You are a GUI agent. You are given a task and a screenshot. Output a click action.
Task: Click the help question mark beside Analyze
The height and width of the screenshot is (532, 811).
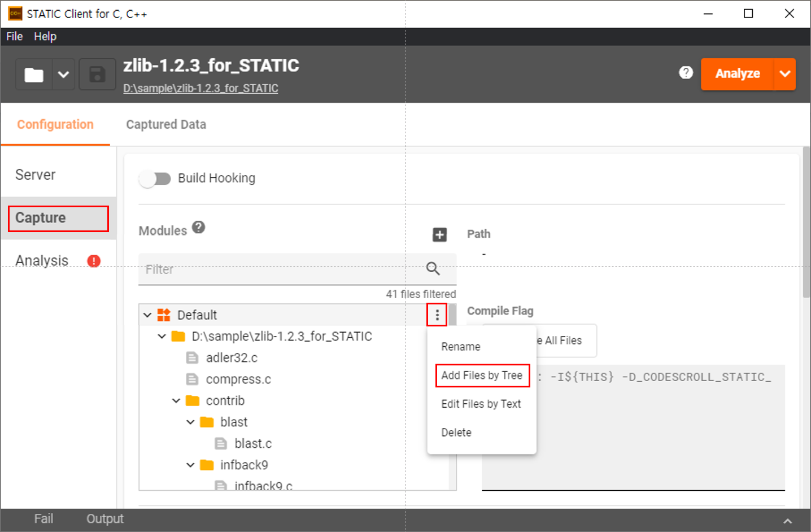click(686, 73)
